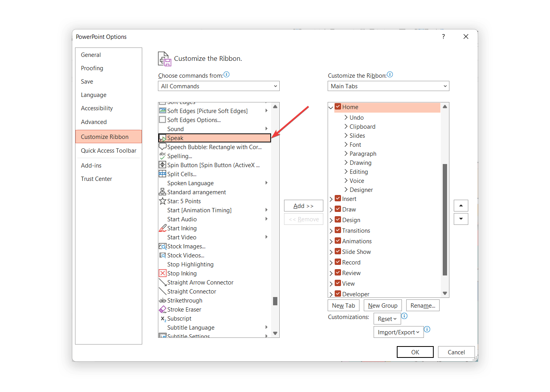The height and width of the screenshot is (392, 550).
Task: Expand the Slide Show tab tree
Action: coord(331,252)
